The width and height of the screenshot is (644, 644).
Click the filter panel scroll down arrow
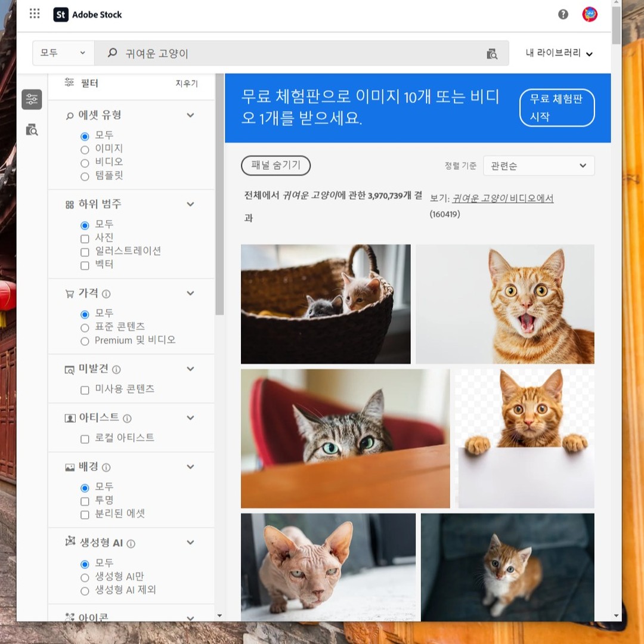pos(219,615)
